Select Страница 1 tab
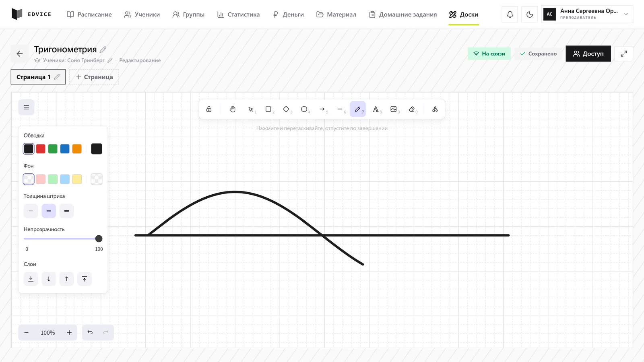Viewport: 644px width, 362px height. click(x=38, y=77)
